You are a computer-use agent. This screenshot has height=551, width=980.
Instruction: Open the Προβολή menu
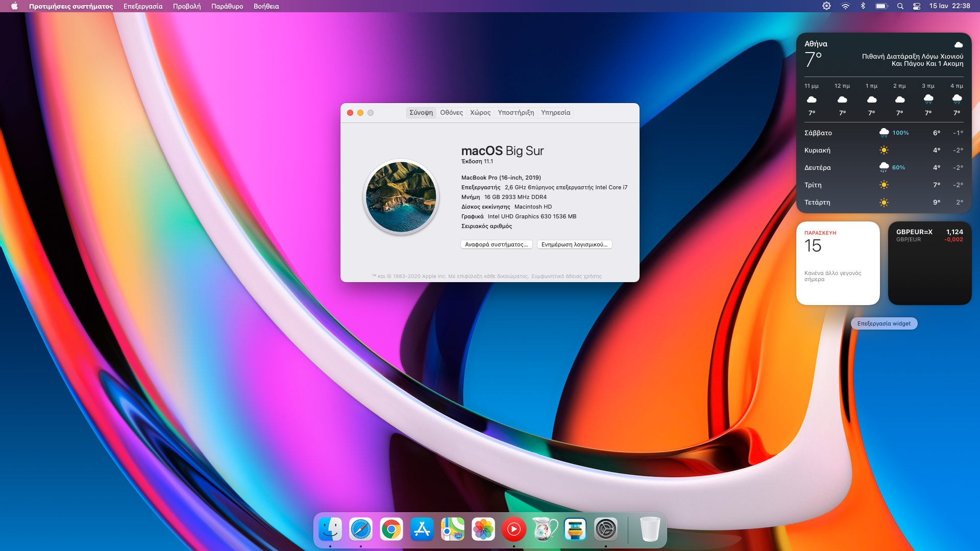[187, 6]
